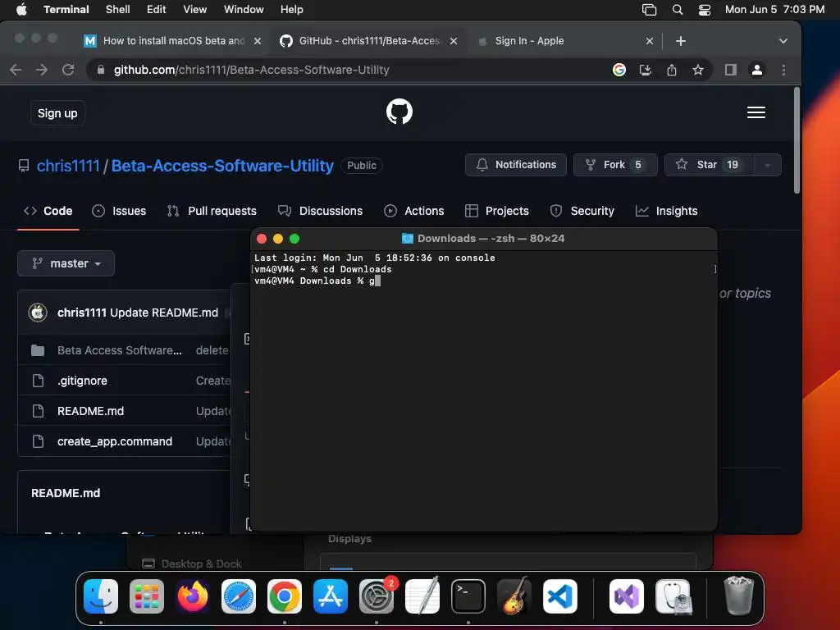This screenshot has width=840, height=630.
Task: Click the Terminal icon in the Dock
Action: pyautogui.click(x=468, y=596)
